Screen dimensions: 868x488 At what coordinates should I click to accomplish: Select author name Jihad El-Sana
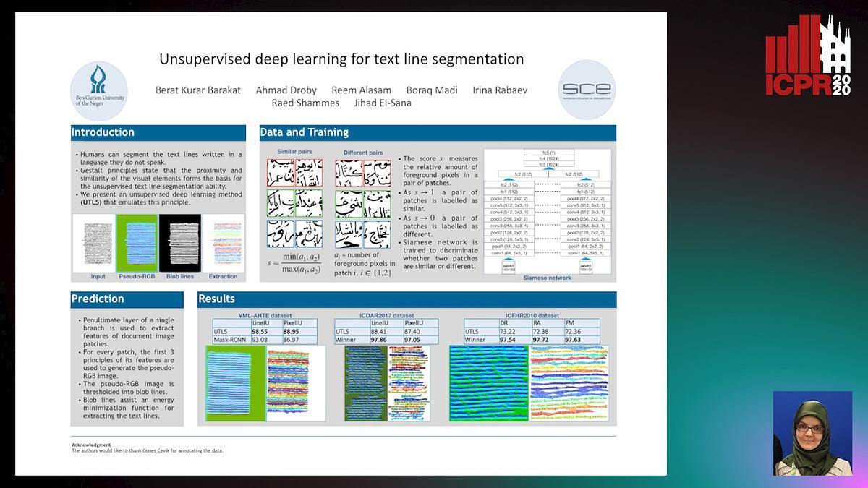383,103
